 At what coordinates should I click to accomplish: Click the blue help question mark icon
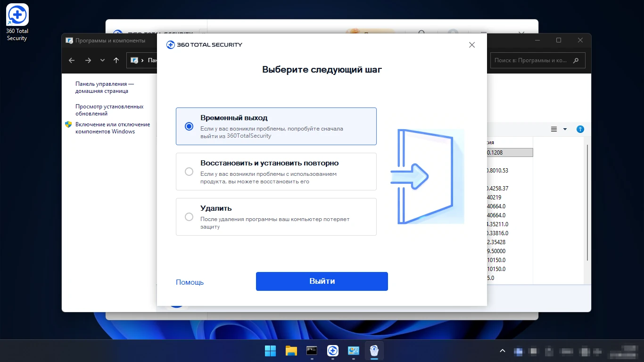580,129
